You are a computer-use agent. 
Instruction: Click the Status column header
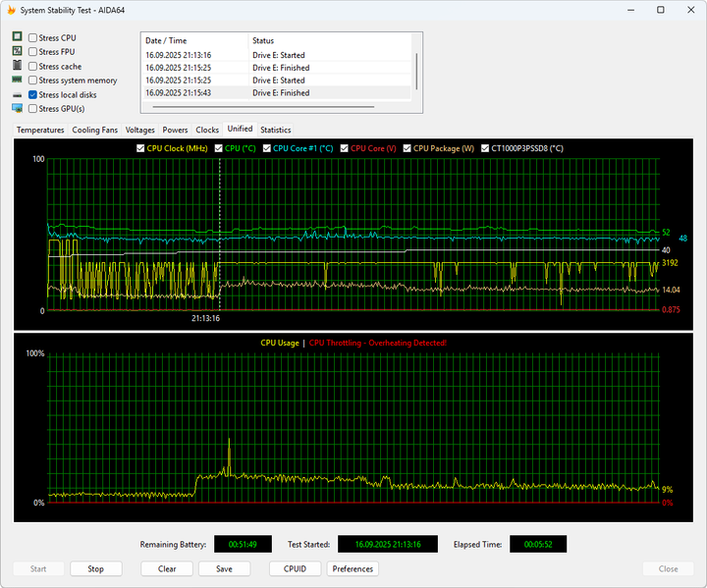pos(330,40)
